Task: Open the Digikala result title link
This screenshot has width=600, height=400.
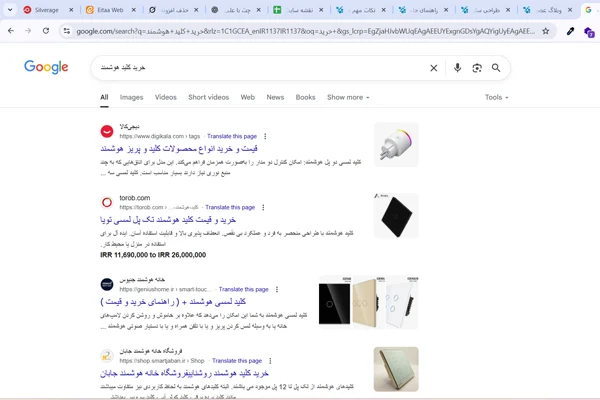Action: 179,149
